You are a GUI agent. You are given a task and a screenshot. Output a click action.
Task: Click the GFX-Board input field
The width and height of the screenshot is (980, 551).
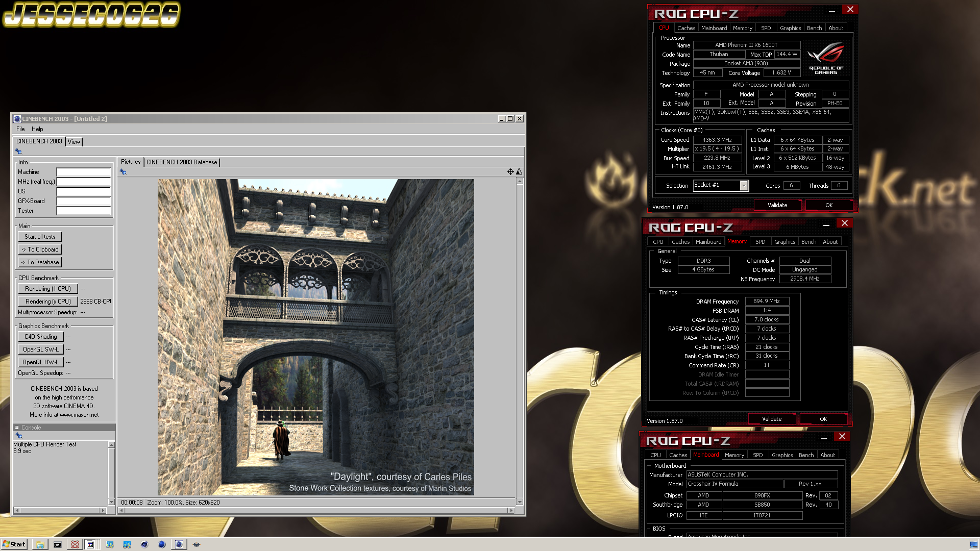(x=83, y=201)
